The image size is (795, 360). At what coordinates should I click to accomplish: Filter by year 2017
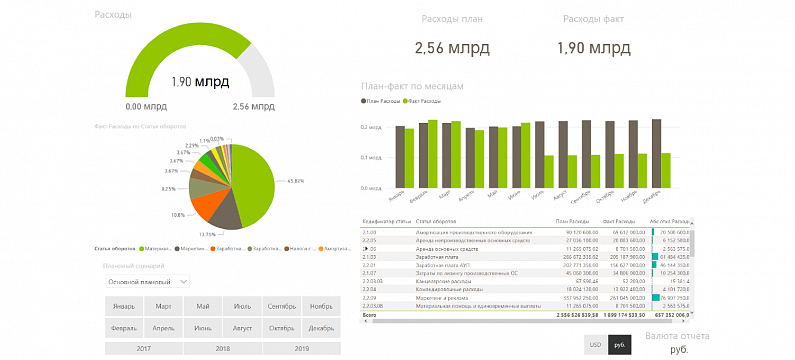(x=144, y=348)
